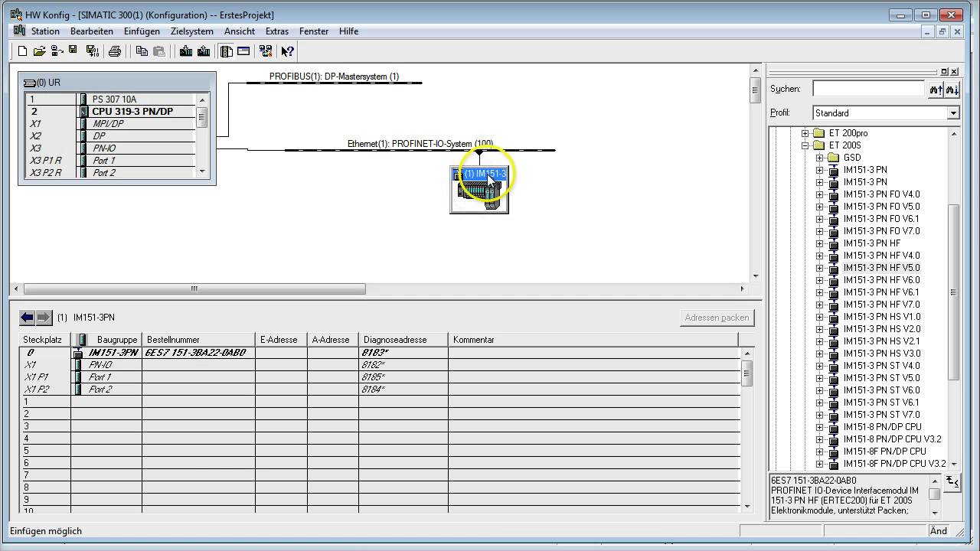
Task: Expand the ET 200pro folder
Action: (805, 133)
